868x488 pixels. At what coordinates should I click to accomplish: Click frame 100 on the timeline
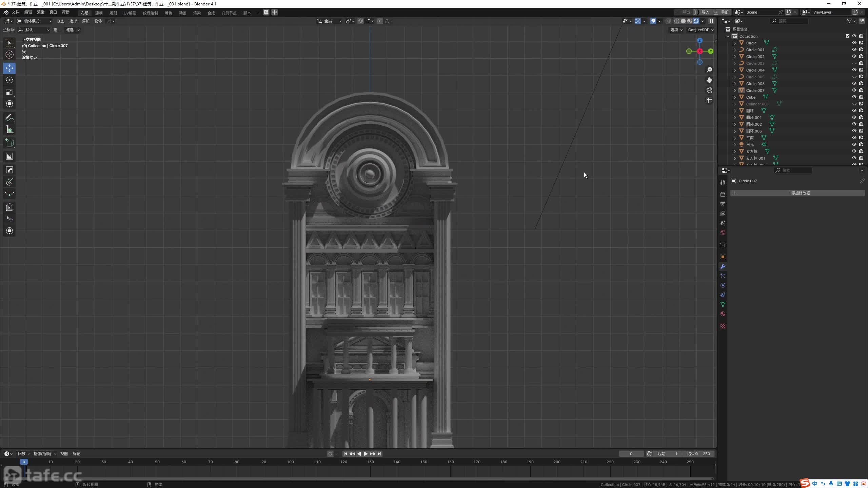[291, 462]
